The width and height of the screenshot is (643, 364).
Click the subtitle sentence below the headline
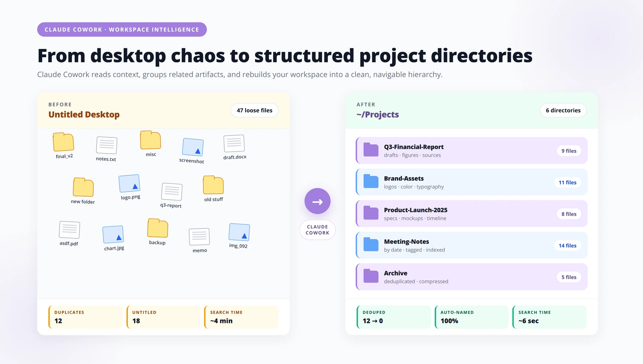pos(240,75)
